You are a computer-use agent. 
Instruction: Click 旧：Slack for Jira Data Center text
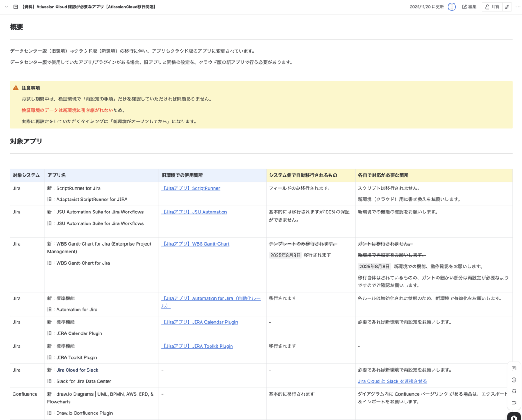pos(80,381)
